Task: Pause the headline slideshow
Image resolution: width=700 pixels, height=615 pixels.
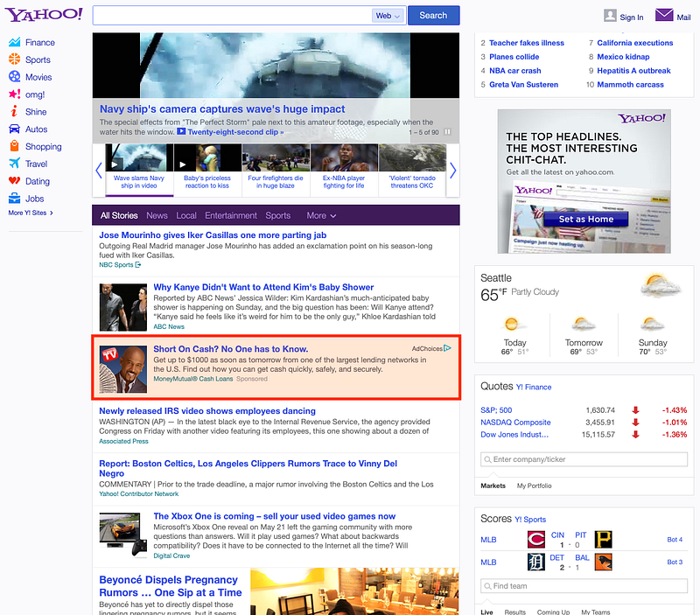Action: pyautogui.click(x=448, y=132)
